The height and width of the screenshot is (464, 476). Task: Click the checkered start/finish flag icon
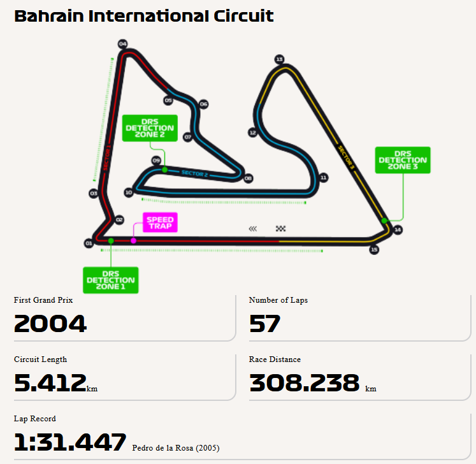pos(281,228)
